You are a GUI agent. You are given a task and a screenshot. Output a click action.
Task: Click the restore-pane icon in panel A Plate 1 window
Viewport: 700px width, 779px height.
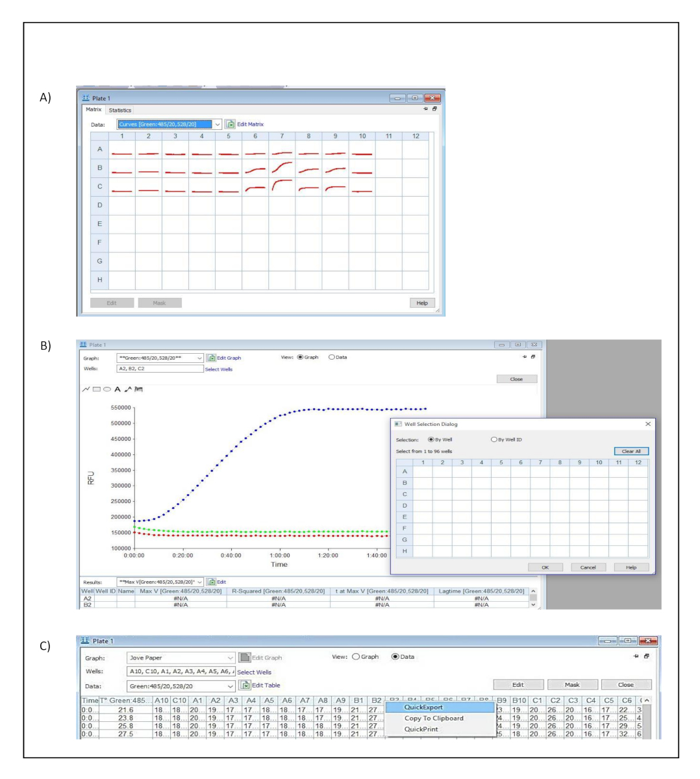click(x=435, y=109)
